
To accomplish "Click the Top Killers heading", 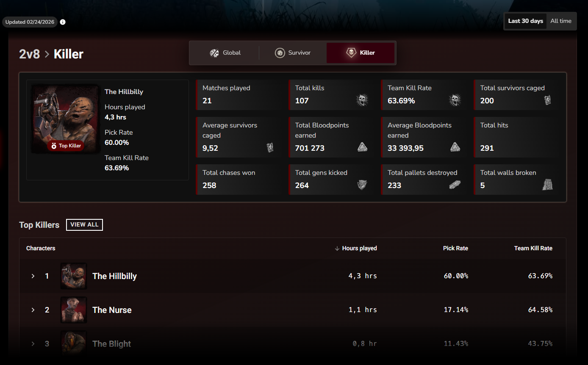I will click(x=39, y=225).
